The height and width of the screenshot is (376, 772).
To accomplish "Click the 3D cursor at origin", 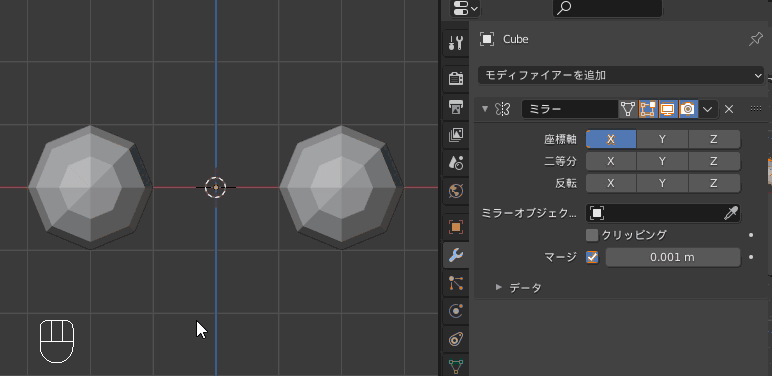I will click(x=216, y=188).
